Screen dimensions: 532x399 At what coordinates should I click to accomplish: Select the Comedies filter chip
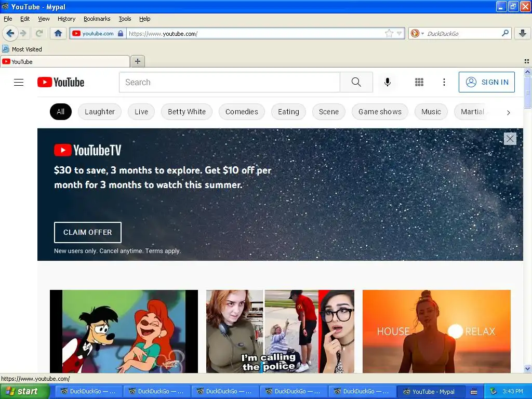[x=242, y=112]
